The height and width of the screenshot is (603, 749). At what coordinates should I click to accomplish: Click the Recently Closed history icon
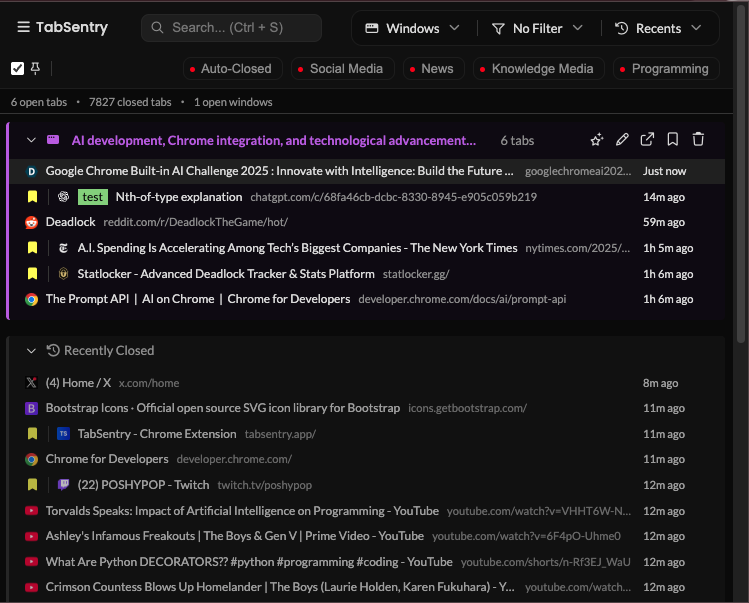tap(53, 350)
